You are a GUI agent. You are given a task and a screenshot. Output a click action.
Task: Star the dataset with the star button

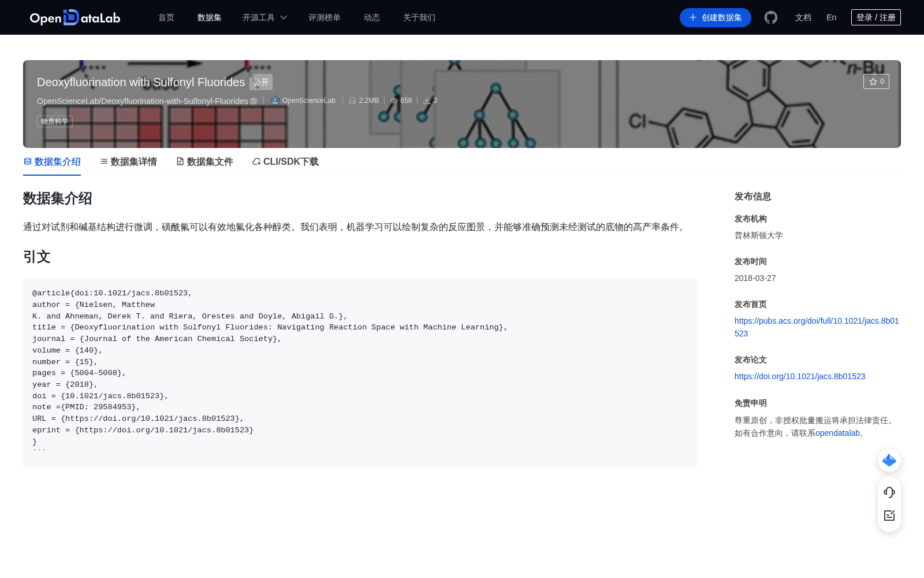[876, 81]
